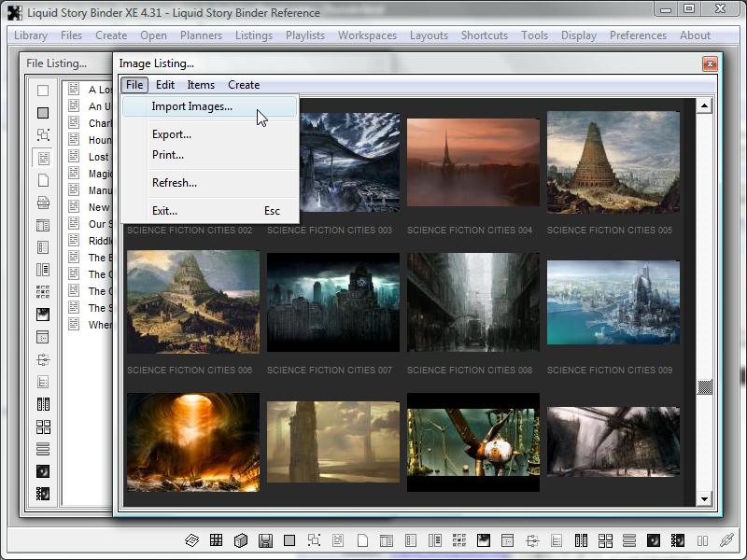Click the selected document icon in File Listing sidebar
Viewport: 747px width, 560px height.
pyautogui.click(x=43, y=158)
